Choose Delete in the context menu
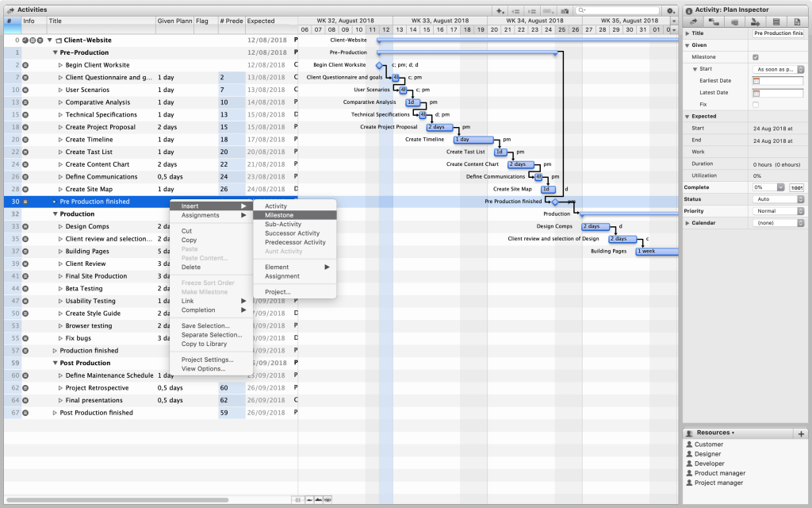This screenshot has height=508, width=812. [211, 267]
